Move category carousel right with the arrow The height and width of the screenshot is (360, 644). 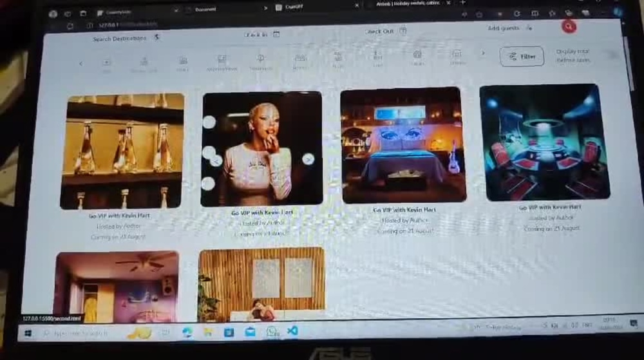pyautogui.click(x=483, y=53)
